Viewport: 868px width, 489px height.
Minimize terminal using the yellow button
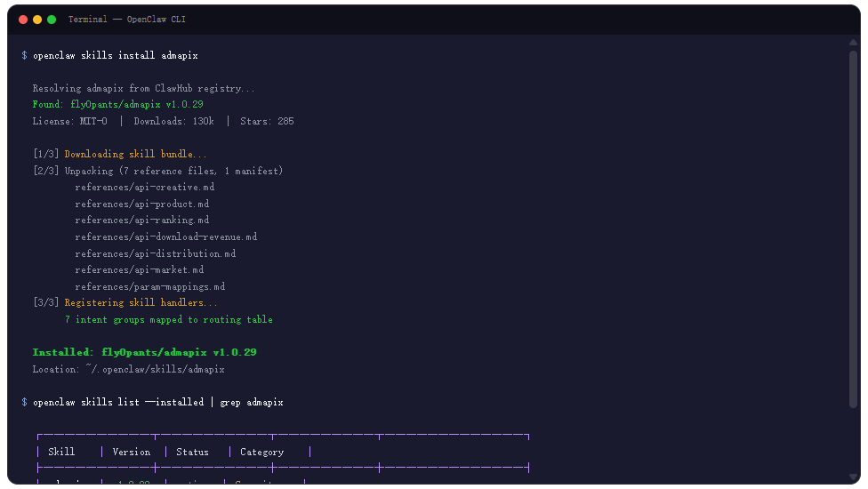pyautogui.click(x=37, y=20)
